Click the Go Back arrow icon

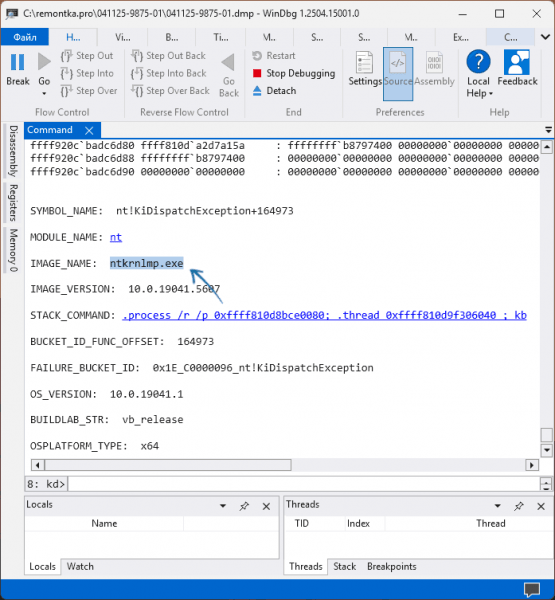pos(229,62)
